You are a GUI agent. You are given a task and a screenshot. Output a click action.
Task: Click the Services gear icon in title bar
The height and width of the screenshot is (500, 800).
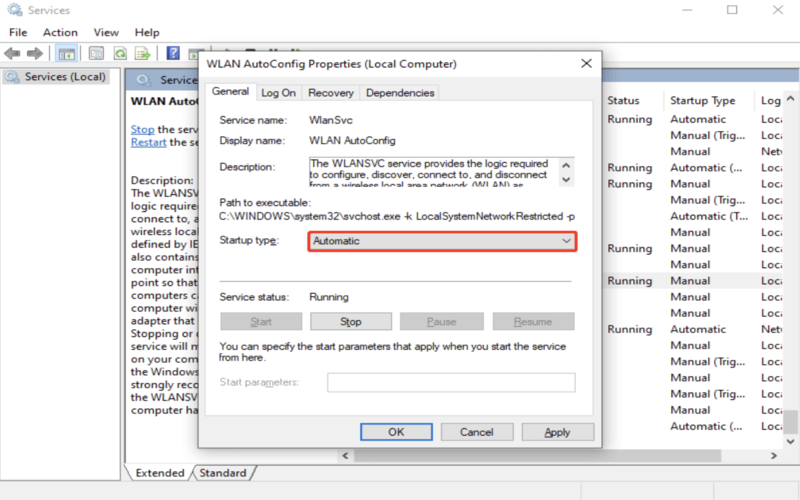coord(15,10)
